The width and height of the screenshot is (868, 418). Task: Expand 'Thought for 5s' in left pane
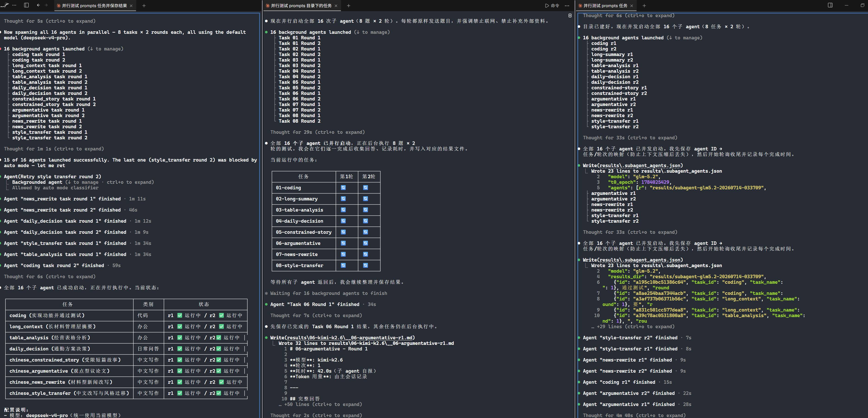[x=50, y=21]
